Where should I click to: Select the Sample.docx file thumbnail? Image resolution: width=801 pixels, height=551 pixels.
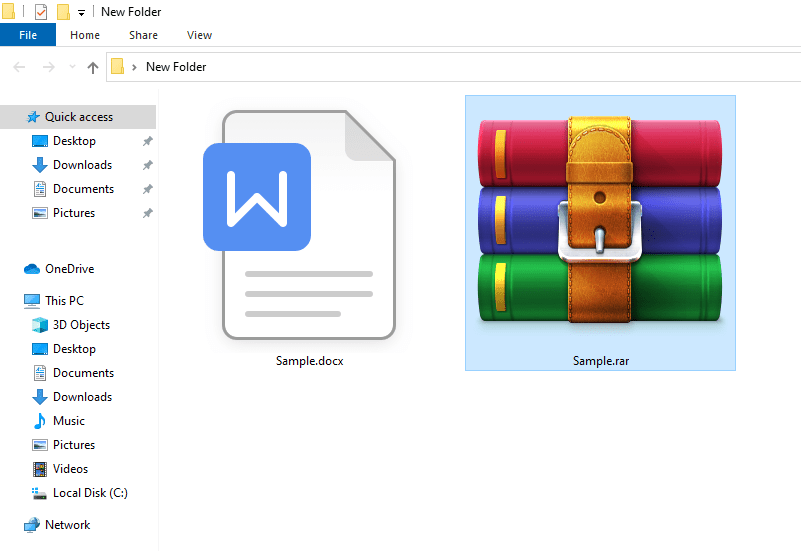[x=299, y=225]
